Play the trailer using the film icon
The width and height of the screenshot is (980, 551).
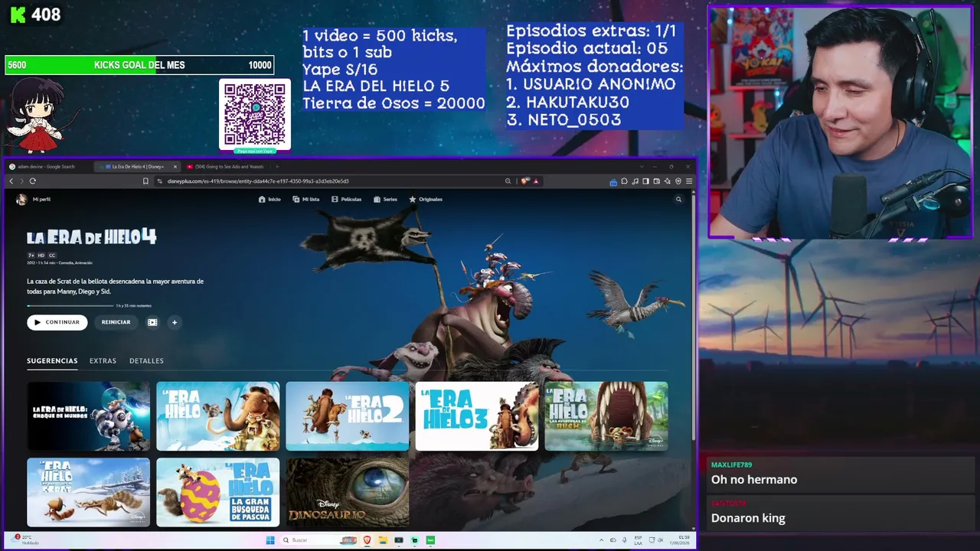tap(152, 322)
